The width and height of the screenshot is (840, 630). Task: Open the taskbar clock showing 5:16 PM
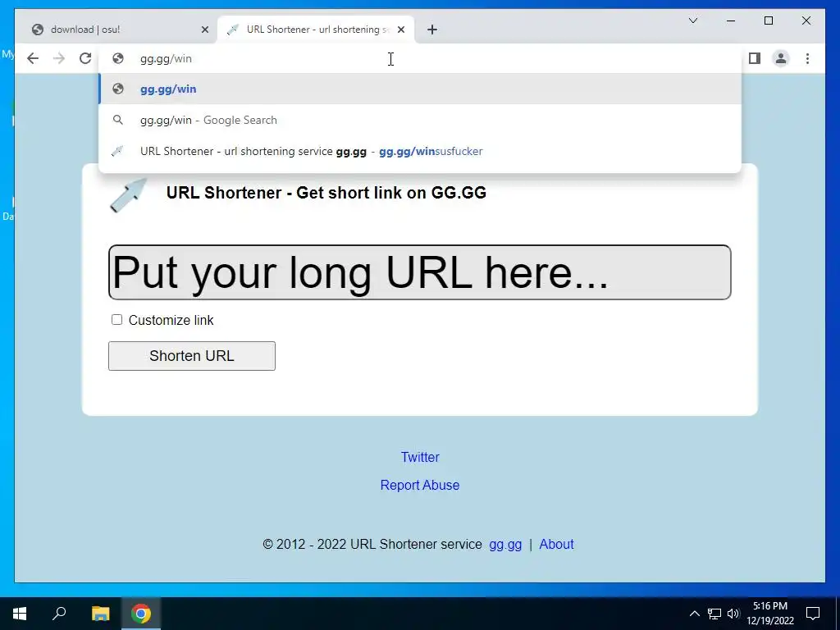(770, 614)
